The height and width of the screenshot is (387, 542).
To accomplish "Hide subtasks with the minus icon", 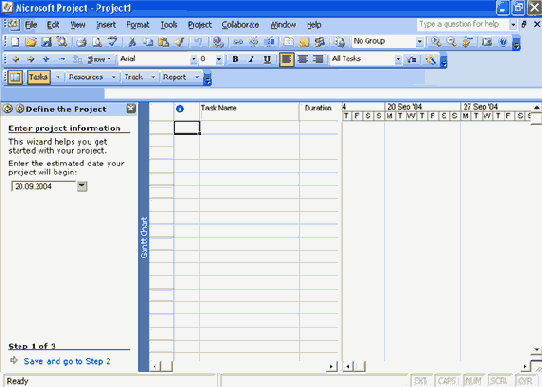I will pos(62,59).
